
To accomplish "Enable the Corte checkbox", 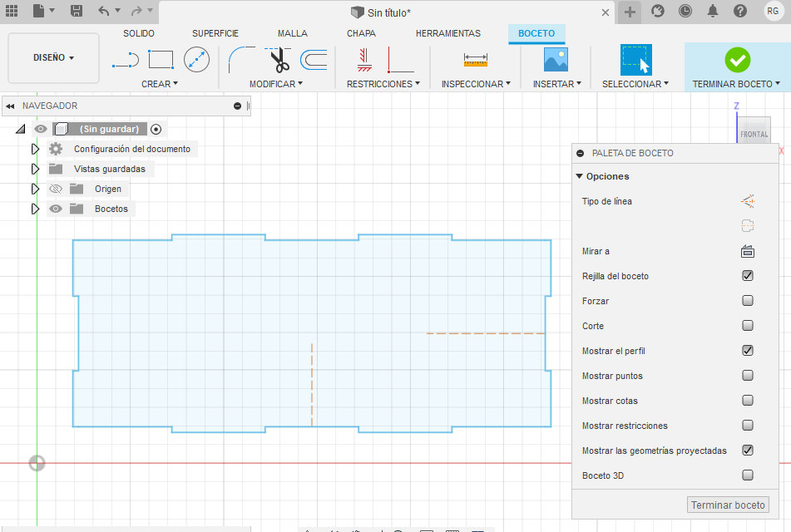I will coord(748,325).
